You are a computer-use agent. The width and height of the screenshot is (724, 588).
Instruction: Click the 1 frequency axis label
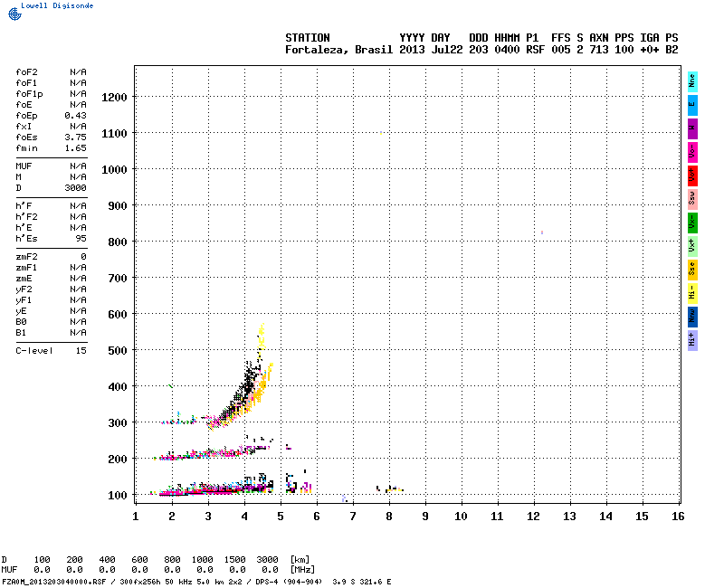(135, 517)
